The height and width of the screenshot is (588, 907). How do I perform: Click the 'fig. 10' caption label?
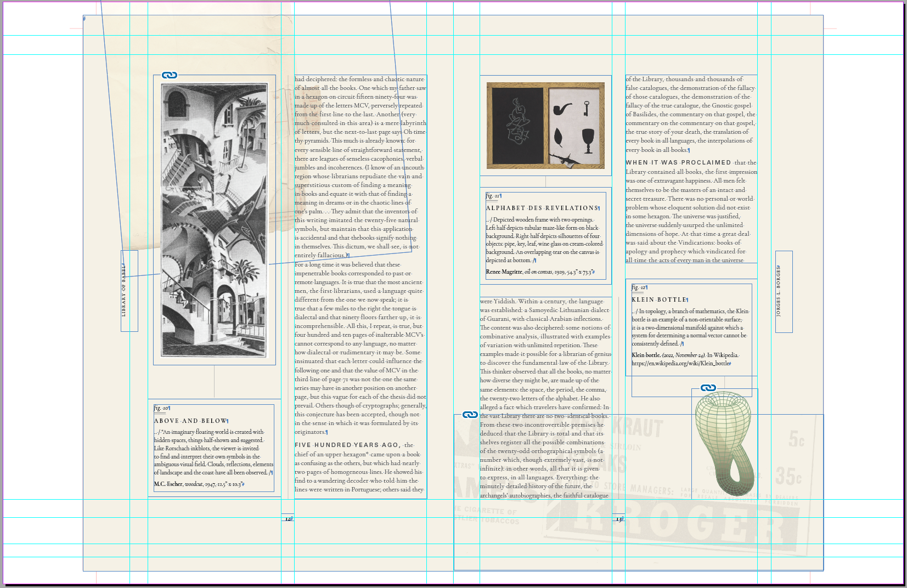click(161, 408)
